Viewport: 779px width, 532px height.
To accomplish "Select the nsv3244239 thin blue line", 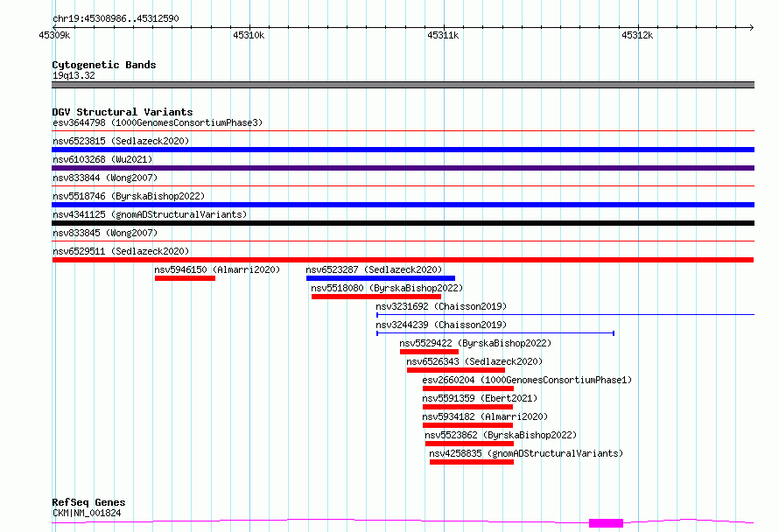I will tap(495, 333).
